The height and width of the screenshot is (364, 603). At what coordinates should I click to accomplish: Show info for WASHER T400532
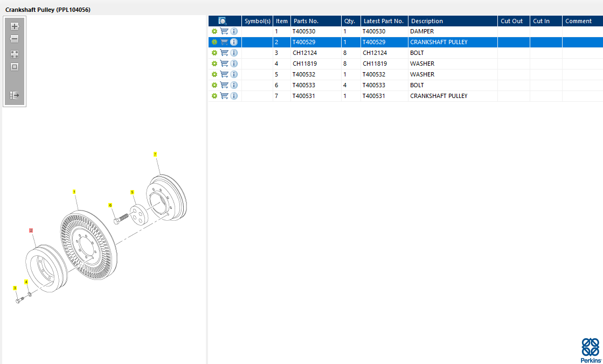coord(234,74)
